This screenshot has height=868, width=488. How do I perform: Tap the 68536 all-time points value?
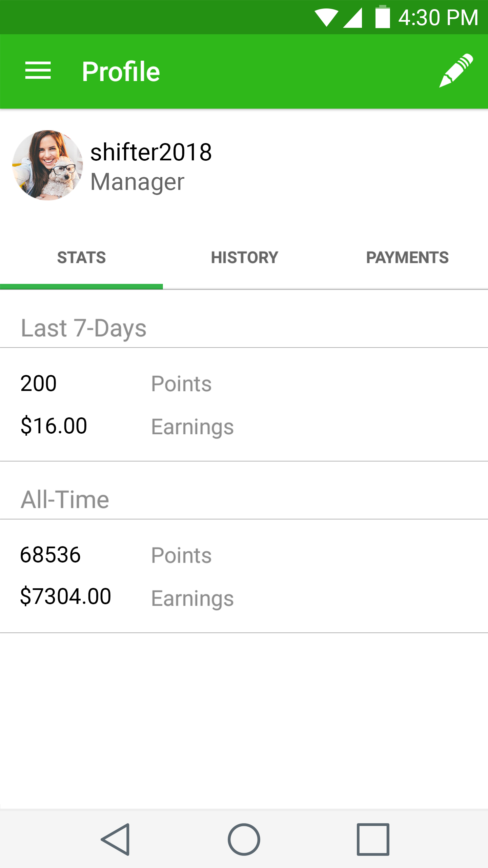tap(50, 555)
